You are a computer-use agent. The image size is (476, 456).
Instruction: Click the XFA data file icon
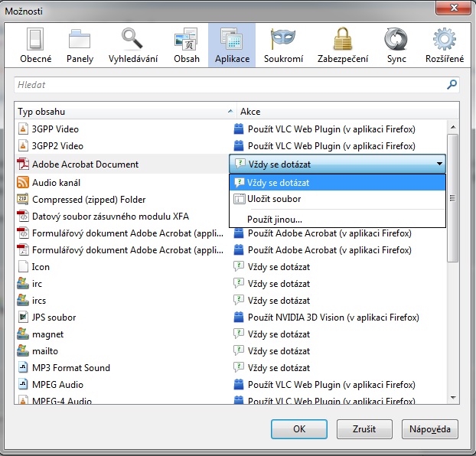23,217
